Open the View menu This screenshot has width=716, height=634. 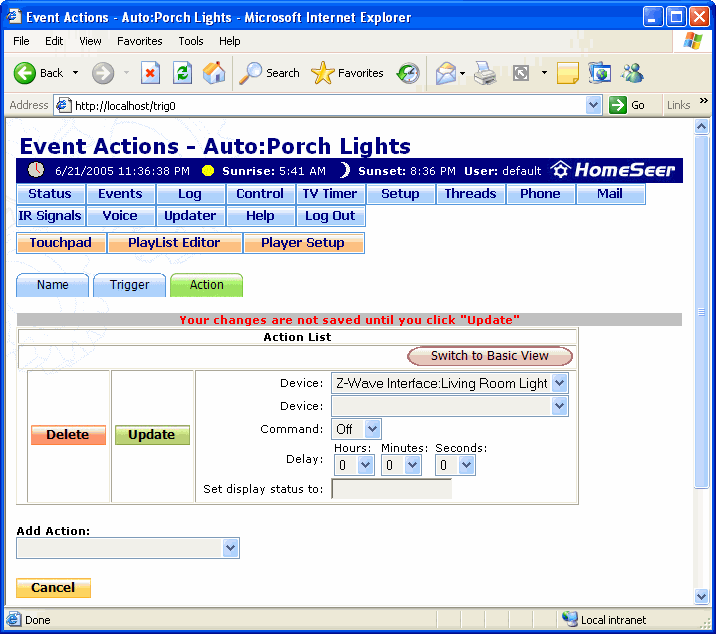(x=90, y=41)
